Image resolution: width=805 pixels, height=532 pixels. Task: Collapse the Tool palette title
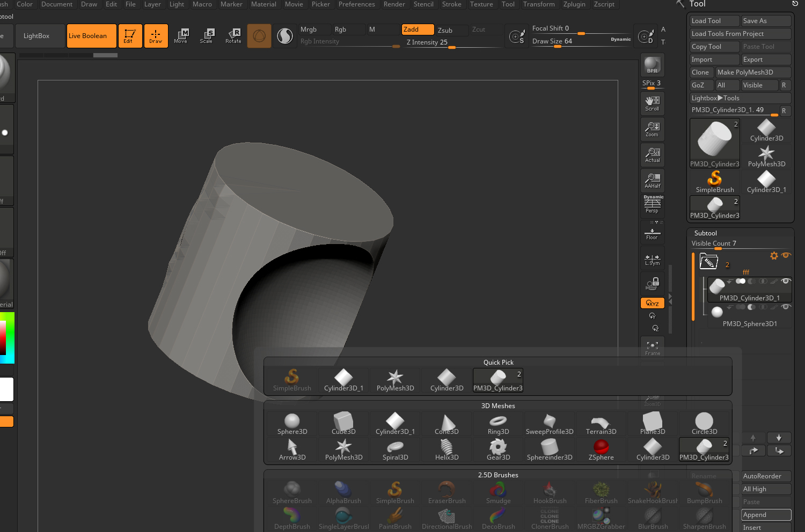(x=697, y=4)
